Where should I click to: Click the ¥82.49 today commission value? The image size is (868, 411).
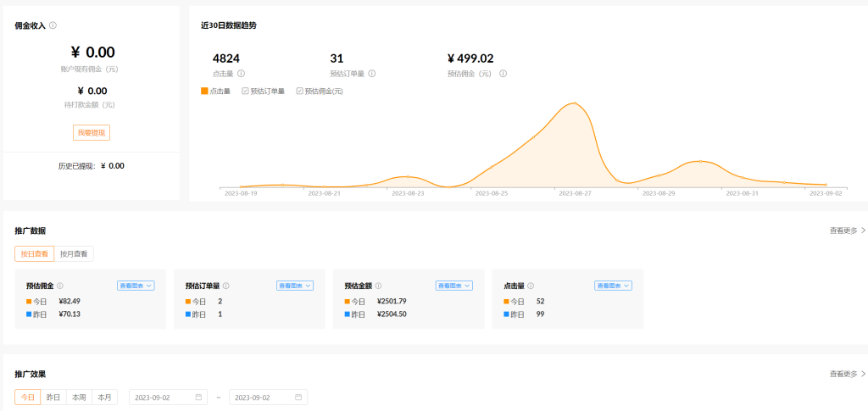click(x=70, y=302)
